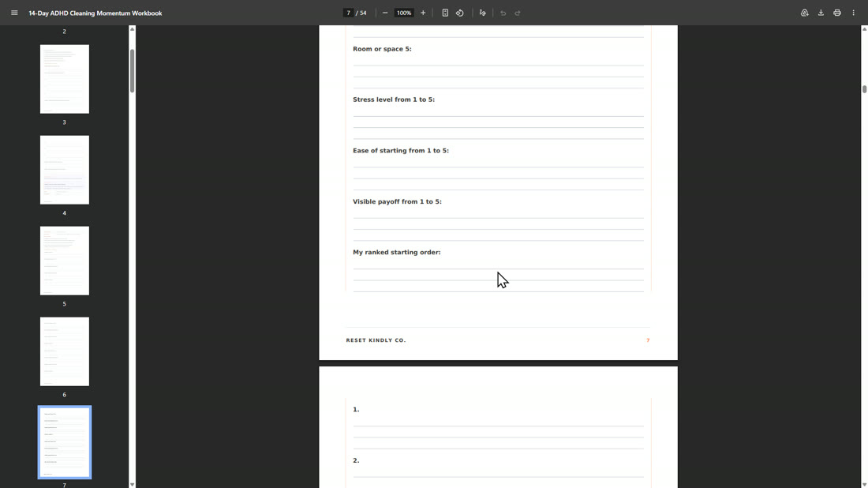Click the 'Room or space 5:' label
The image size is (868, 488).
click(x=382, y=49)
